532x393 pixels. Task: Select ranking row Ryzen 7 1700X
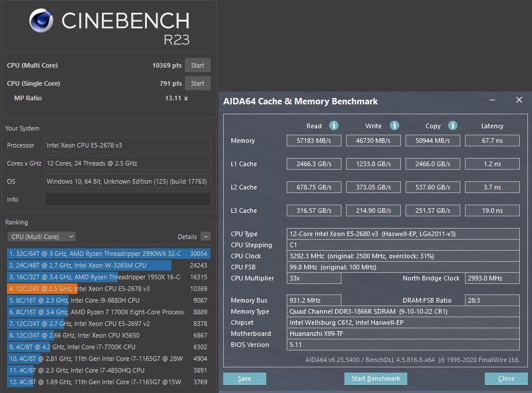click(x=108, y=312)
